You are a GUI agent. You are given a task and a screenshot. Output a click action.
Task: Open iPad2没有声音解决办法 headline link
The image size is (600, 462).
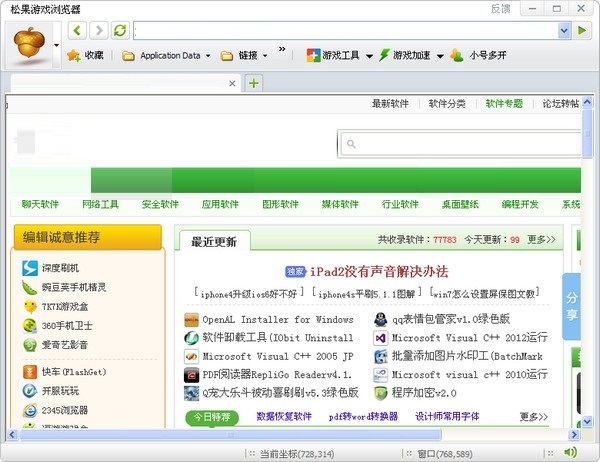pyautogui.click(x=379, y=272)
